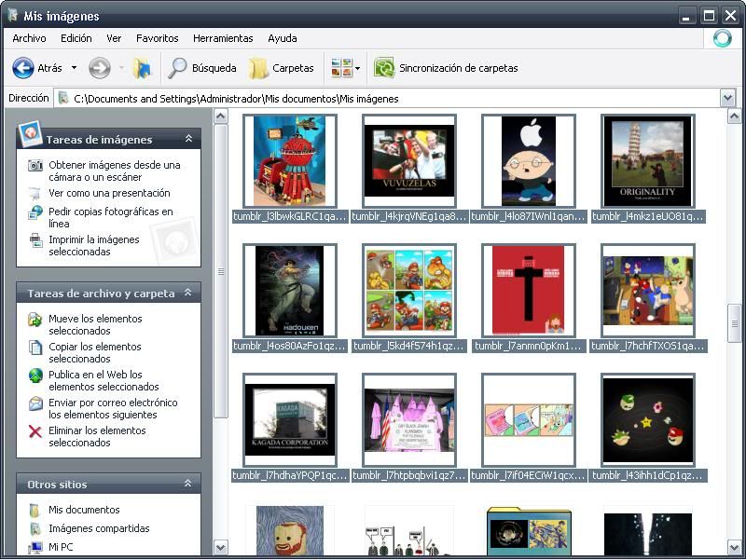
Task: Expand the Dirección address bar dropdown
Action: 727,98
